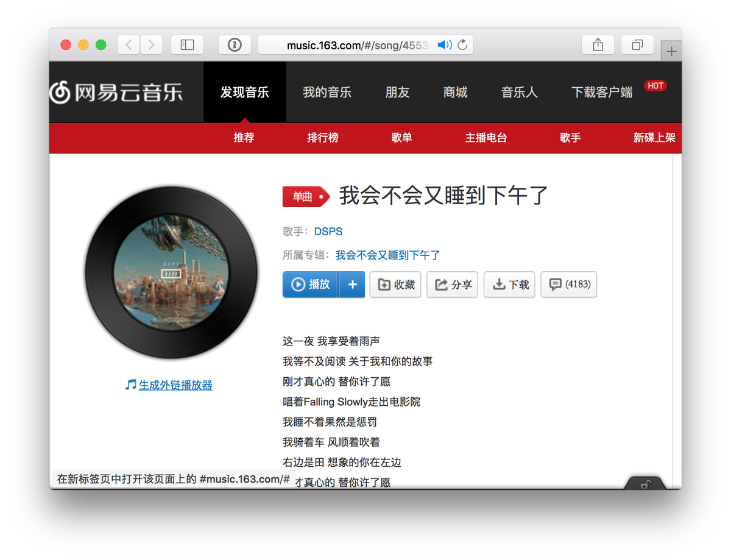Click lyric line 这一夜 我享受着雨声

tap(331, 341)
